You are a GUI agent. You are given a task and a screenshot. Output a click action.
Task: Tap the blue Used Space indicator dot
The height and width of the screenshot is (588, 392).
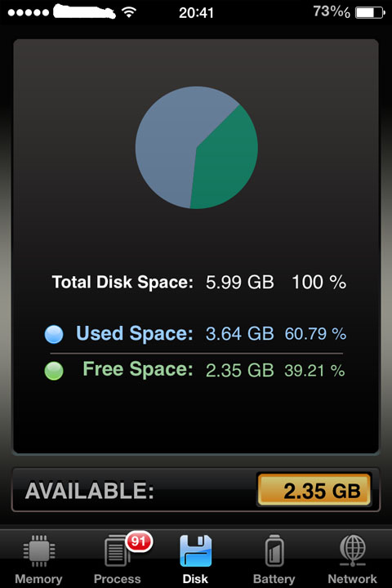(x=54, y=334)
